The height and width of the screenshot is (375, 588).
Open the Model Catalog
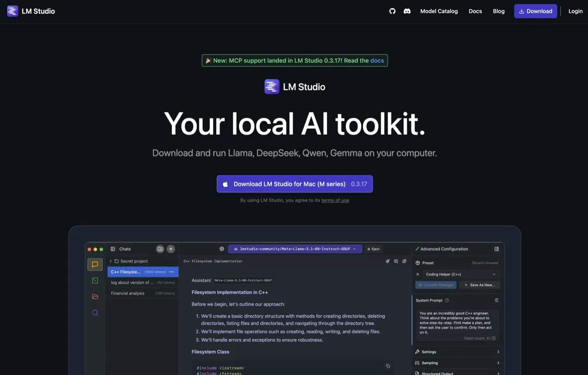pos(439,11)
